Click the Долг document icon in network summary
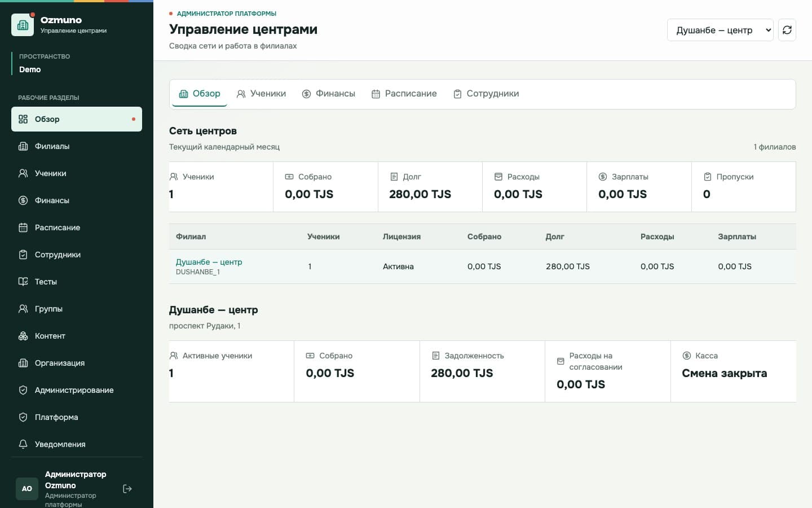 394,177
